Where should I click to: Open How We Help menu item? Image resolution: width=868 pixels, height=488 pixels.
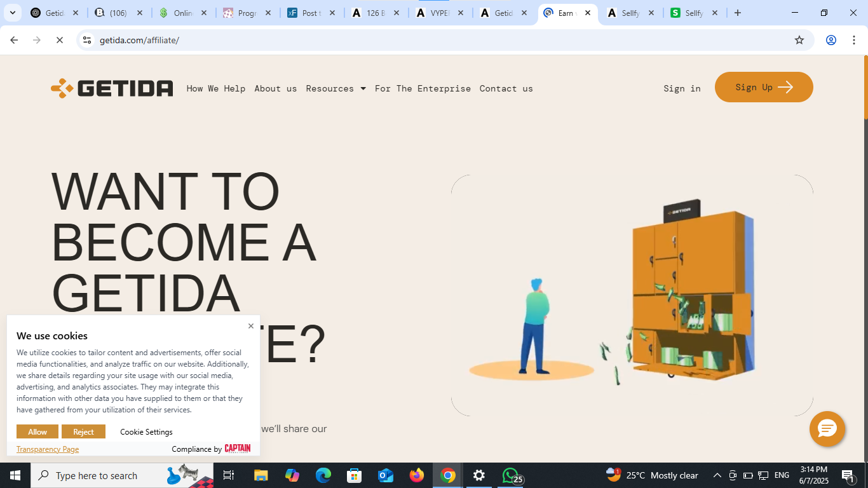pos(216,88)
